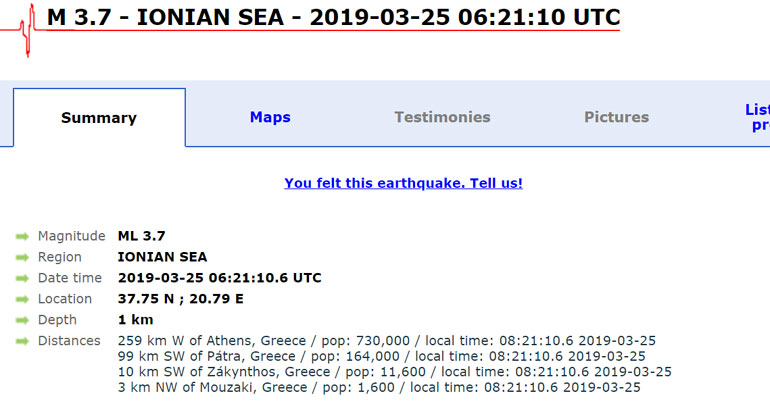Click the red seismogram waveform icon
The width and height of the screenshot is (770, 402).
[22, 29]
